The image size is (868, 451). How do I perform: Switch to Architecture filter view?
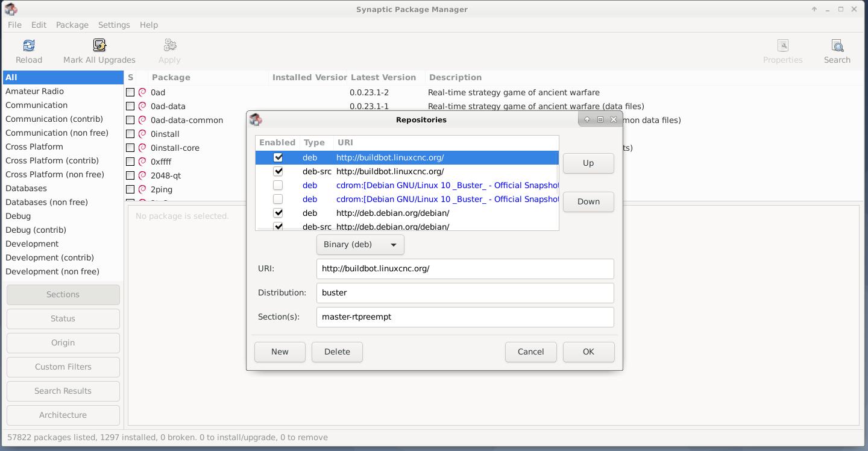[63, 415]
